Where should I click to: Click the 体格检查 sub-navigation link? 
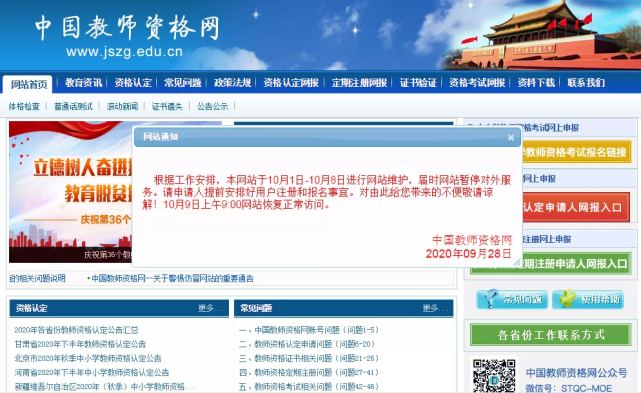24,107
